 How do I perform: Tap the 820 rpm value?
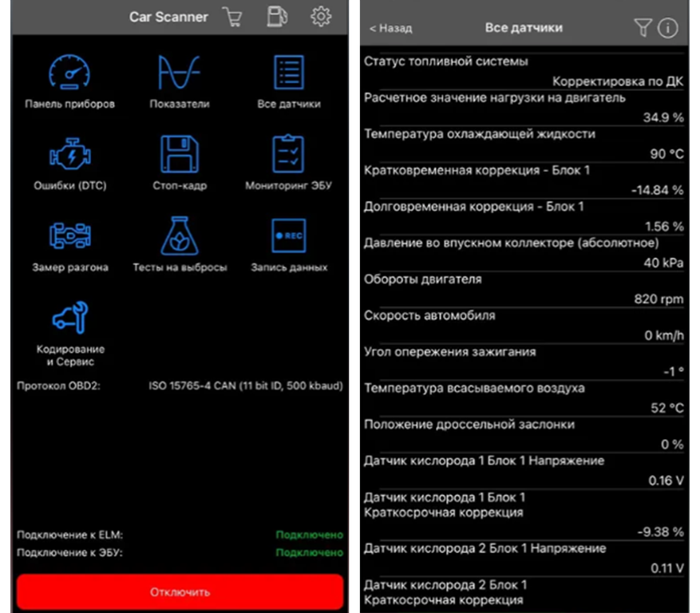pos(658,299)
